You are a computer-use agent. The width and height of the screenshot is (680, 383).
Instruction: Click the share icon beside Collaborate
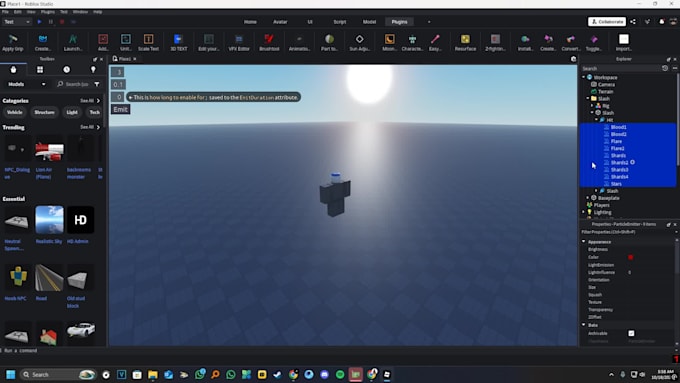[633, 22]
